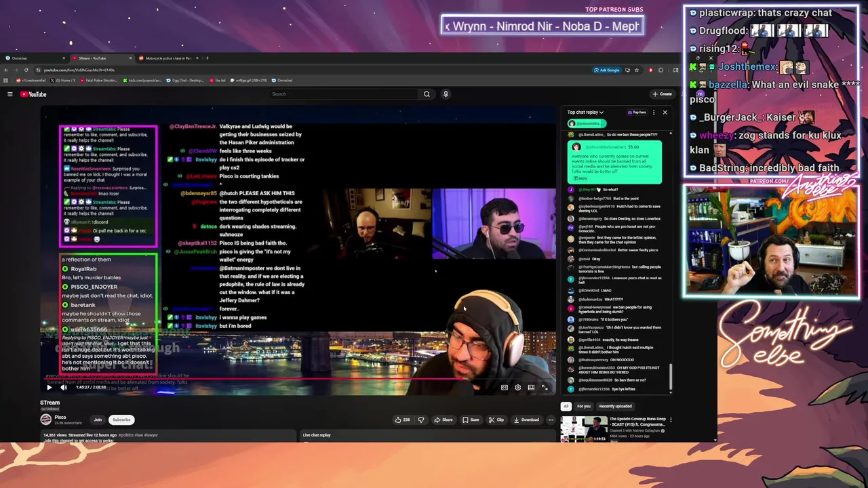This screenshot has height=488, width=868.
Task: Subscribe to the Pisco channel
Action: point(121,420)
